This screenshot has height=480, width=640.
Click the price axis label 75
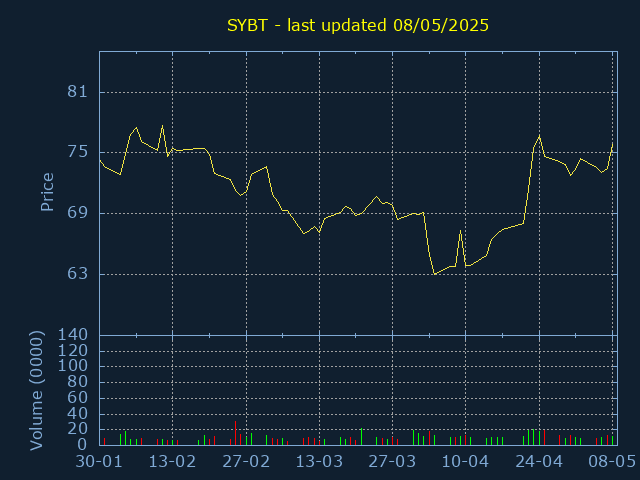coord(78,152)
